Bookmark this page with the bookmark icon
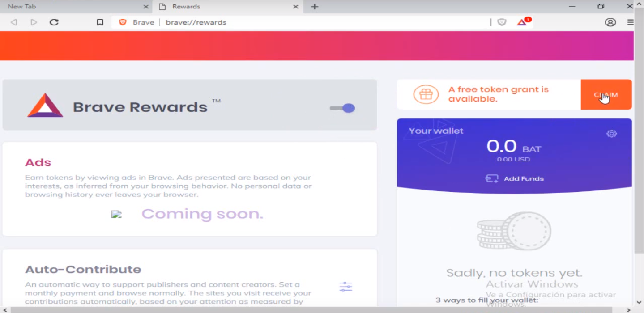Screen dimensions: 644x313 pyautogui.click(x=100, y=22)
